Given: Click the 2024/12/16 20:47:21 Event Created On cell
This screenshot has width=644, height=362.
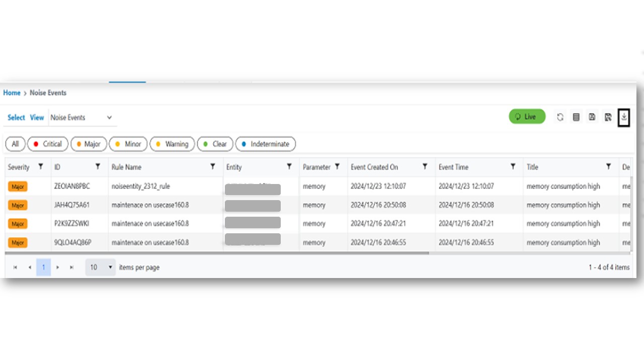Looking at the screenshot, I should (378, 224).
